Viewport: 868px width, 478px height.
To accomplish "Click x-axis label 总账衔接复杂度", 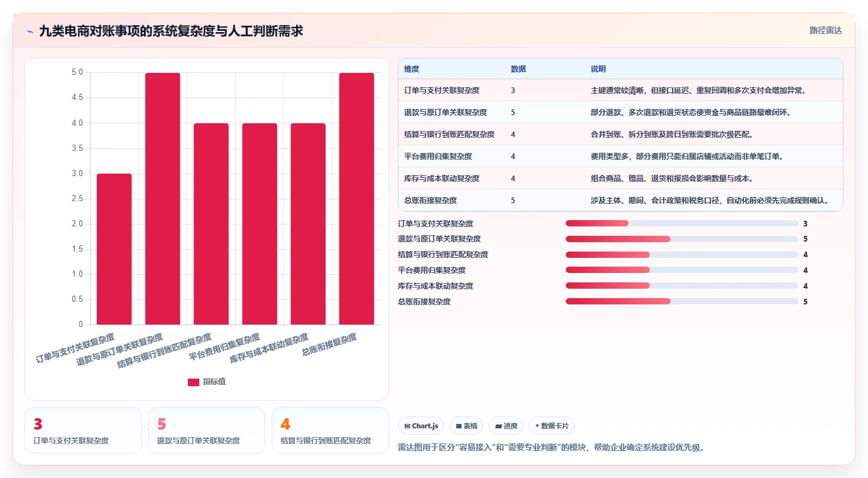I will point(329,345).
